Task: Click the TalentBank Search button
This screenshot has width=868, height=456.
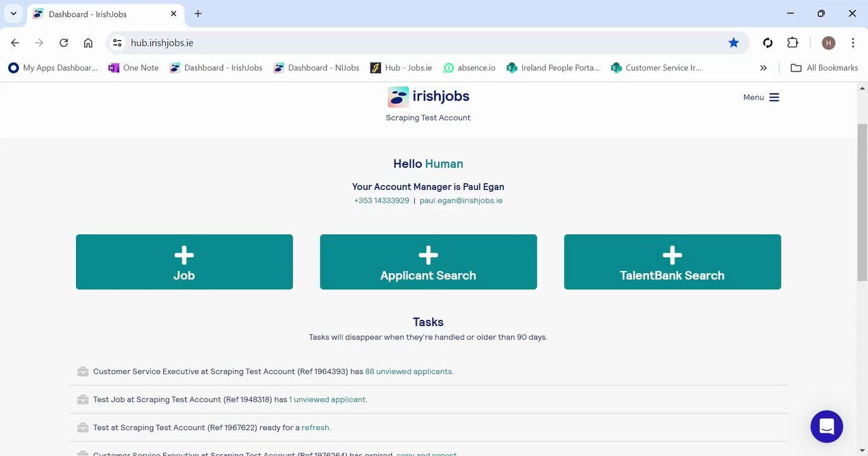Action: (x=672, y=262)
